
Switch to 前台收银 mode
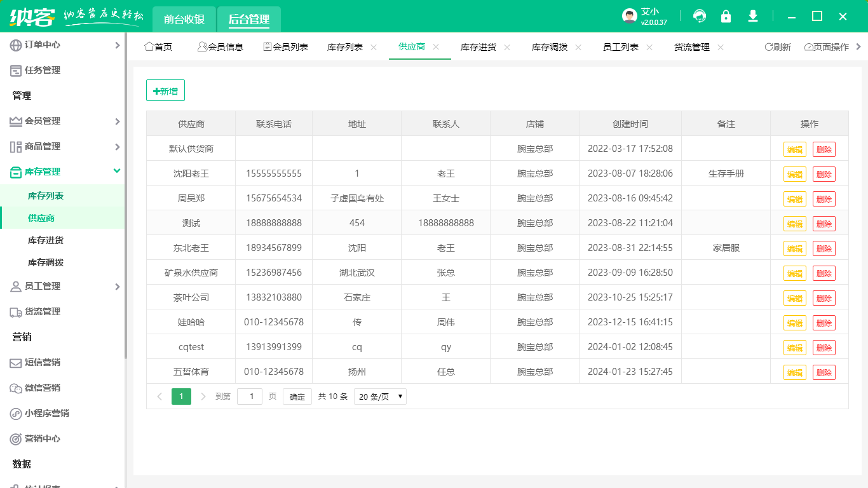click(x=184, y=20)
